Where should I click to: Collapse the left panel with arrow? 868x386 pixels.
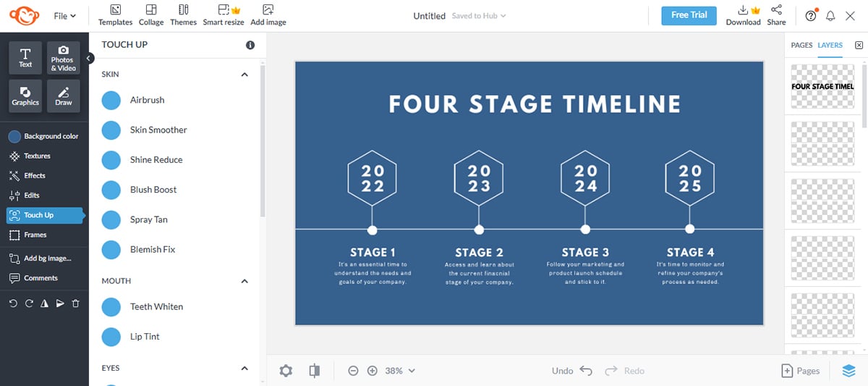89,58
